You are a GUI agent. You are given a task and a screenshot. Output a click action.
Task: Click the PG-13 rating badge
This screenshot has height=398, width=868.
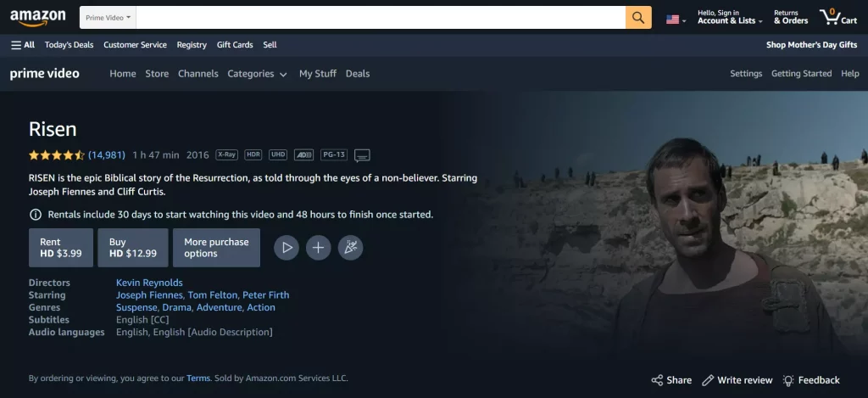(x=334, y=154)
